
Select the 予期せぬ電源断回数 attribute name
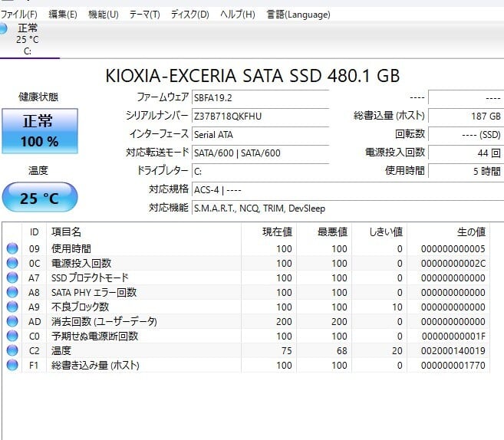tap(95, 337)
